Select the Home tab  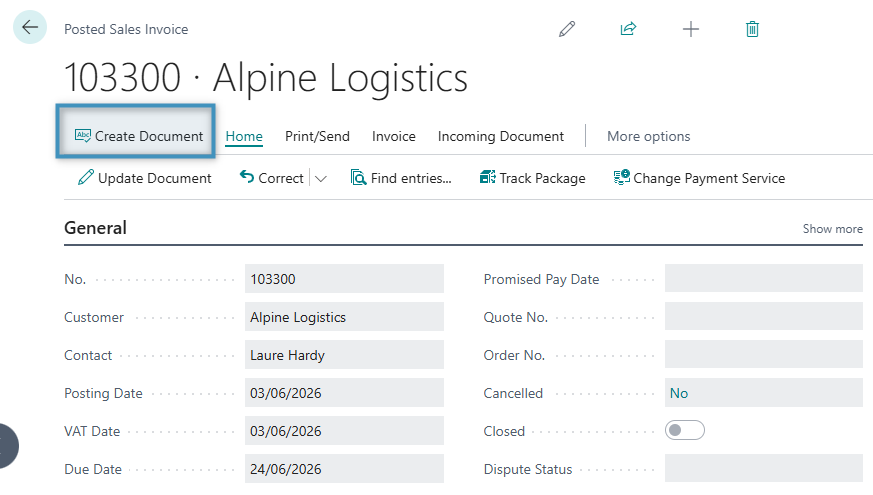pos(244,136)
